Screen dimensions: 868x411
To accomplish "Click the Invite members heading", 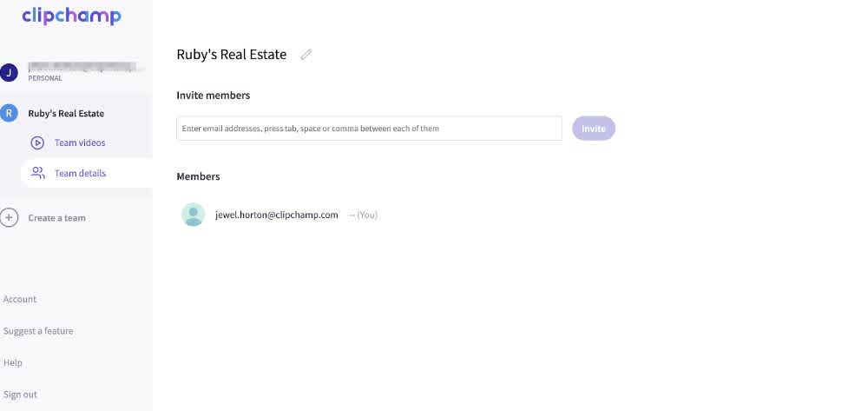I will [x=214, y=96].
